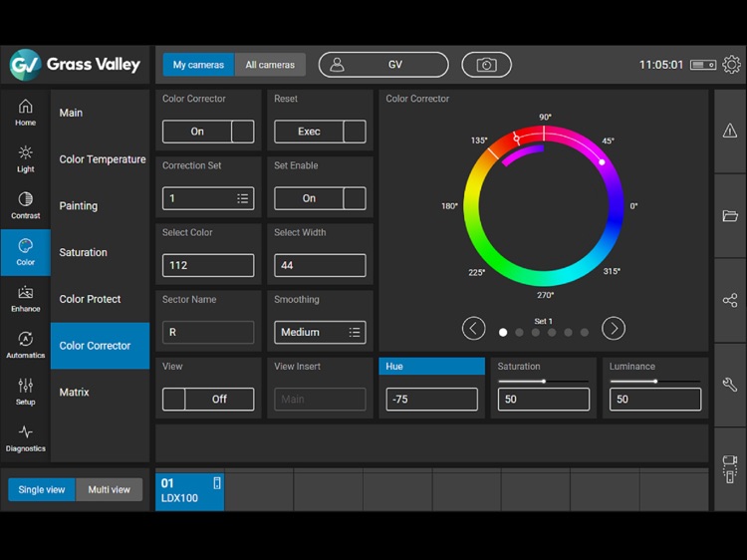Open the wrench tools panel
This screenshot has height=560, width=747.
point(729,385)
